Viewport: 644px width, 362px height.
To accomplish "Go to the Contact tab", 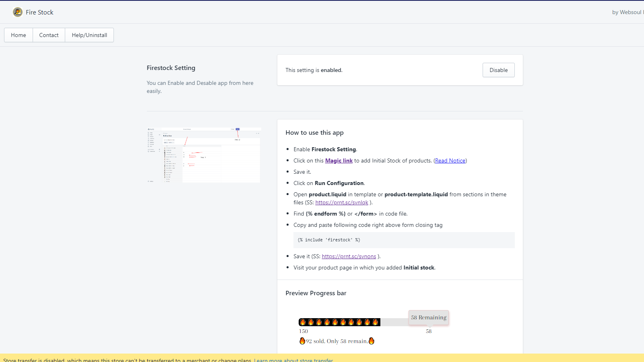I will point(49,35).
